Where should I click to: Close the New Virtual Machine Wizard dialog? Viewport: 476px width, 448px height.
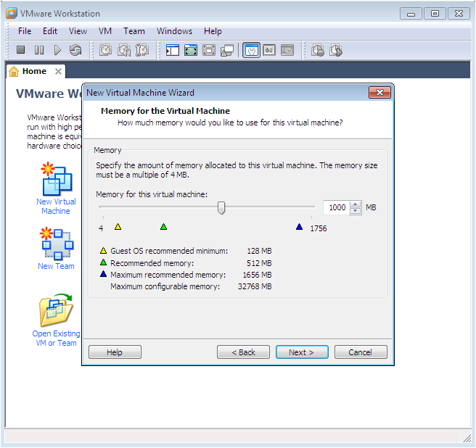pyautogui.click(x=379, y=92)
